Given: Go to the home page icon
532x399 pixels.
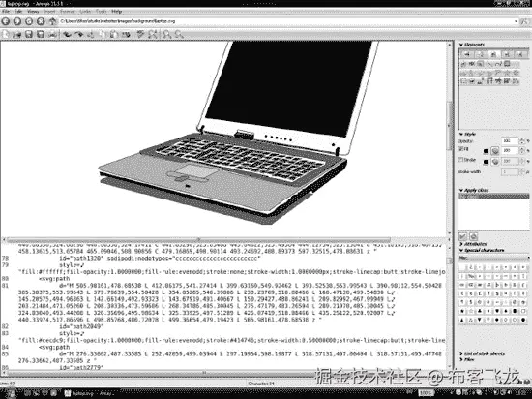Looking at the screenshot, I should coord(52,21).
